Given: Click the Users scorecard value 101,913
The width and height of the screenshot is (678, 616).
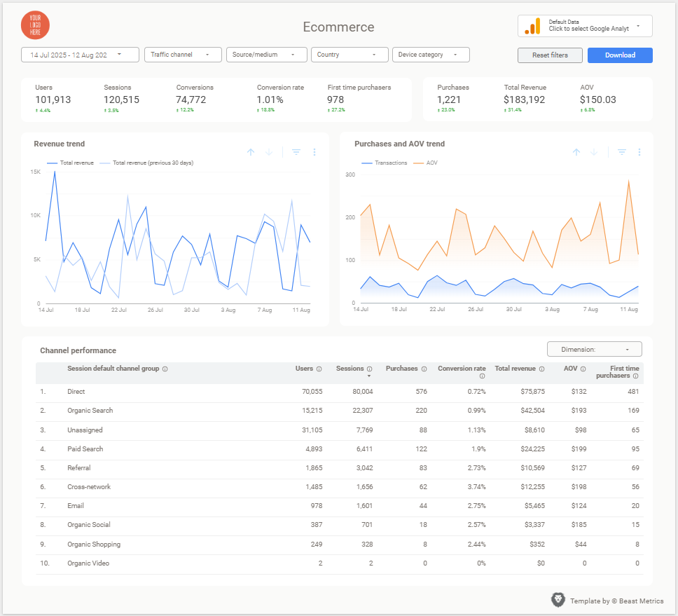Looking at the screenshot, I should click(x=53, y=100).
